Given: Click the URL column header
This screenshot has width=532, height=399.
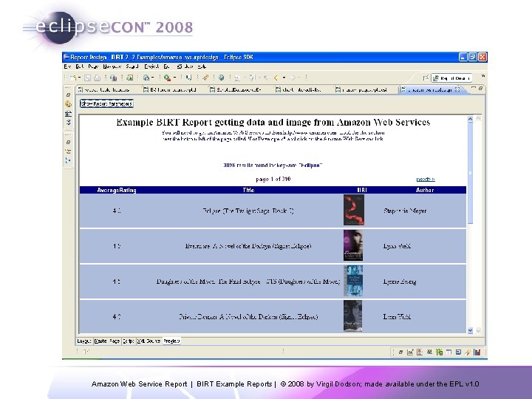Looking at the screenshot, I should pyautogui.click(x=362, y=190).
